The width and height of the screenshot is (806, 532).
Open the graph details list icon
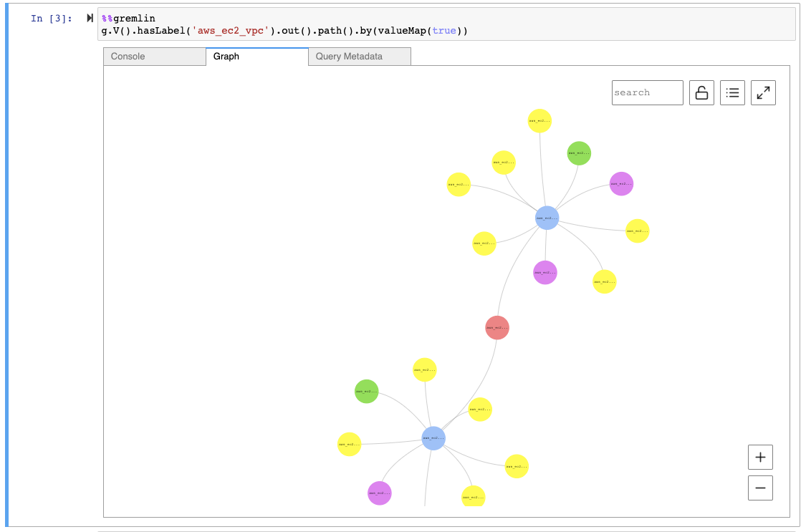pyautogui.click(x=732, y=92)
